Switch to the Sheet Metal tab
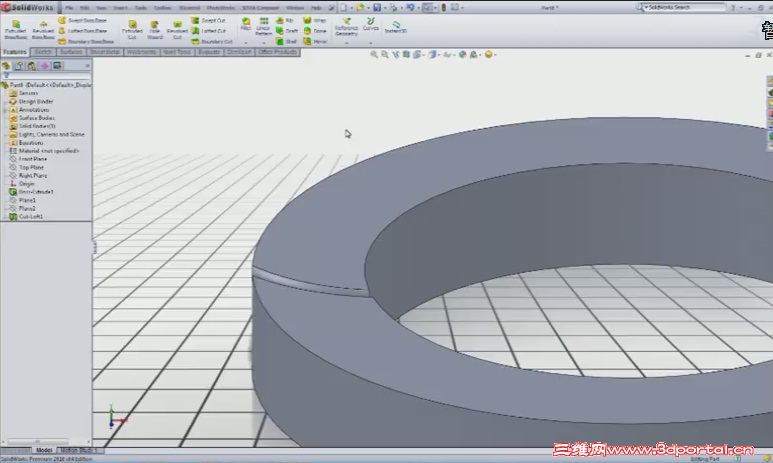The height and width of the screenshot is (463, 773). point(105,52)
